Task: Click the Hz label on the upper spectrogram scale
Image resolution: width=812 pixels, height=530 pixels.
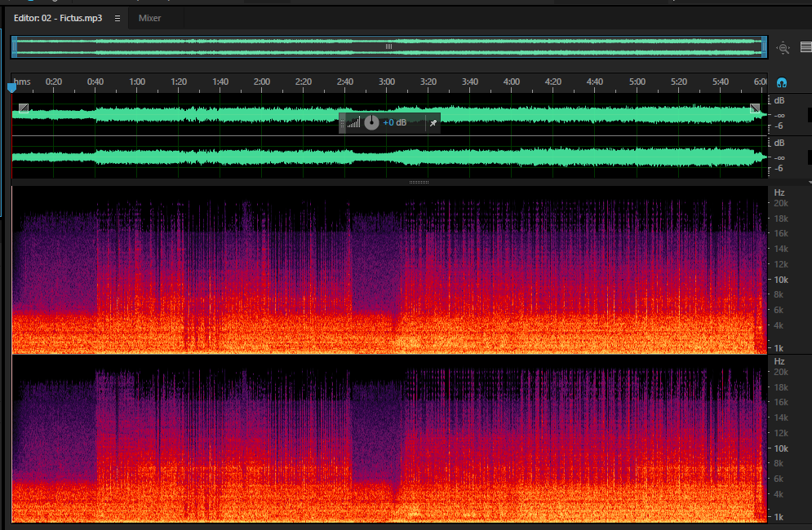Action: coord(779,192)
